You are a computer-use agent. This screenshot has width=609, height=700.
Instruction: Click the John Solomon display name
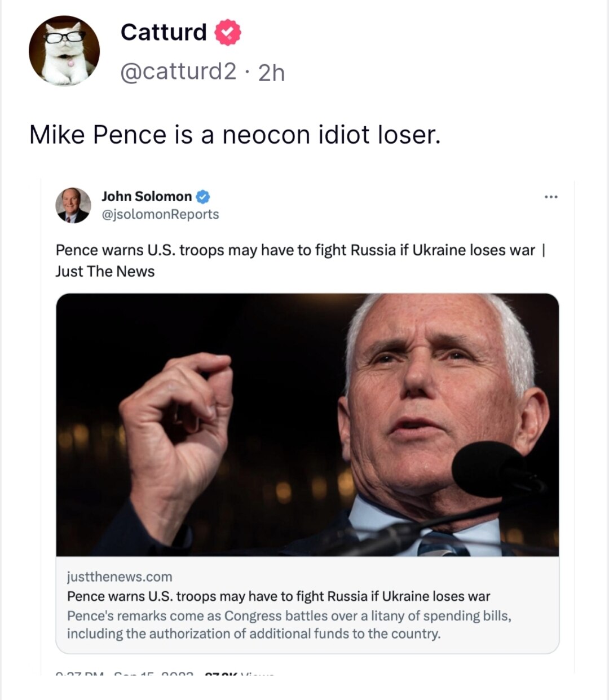[x=147, y=196]
